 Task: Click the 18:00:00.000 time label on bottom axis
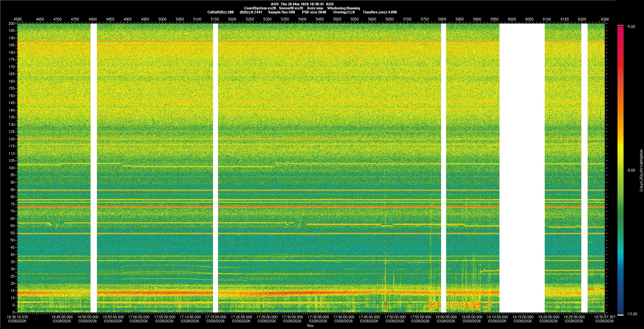point(446,317)
